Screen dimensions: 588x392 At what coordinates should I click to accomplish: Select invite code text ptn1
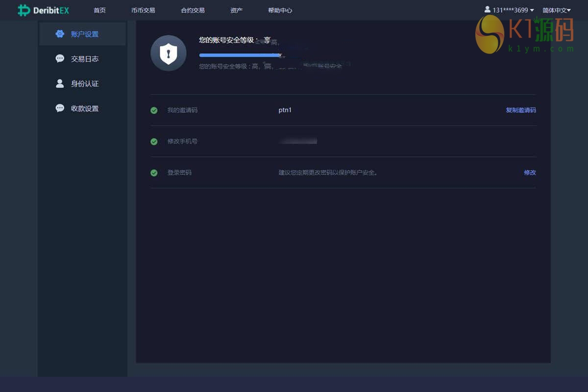pyautogui.click(x=285, y=110)
